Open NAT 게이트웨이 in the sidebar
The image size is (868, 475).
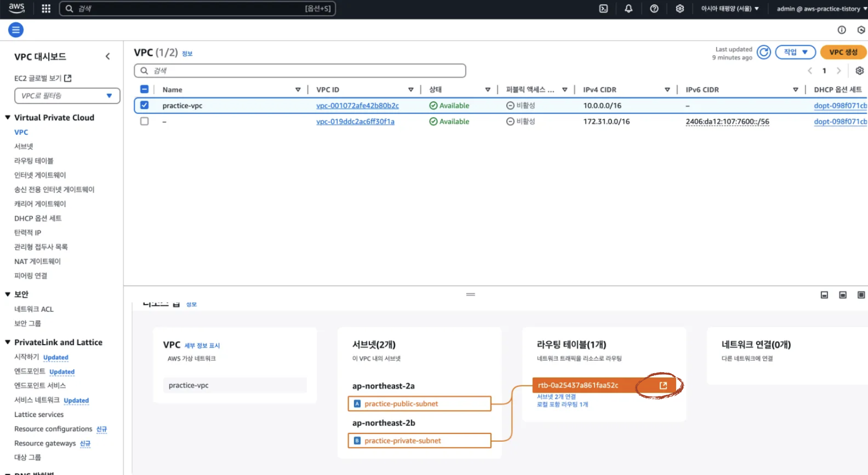(x=38, y=261)
